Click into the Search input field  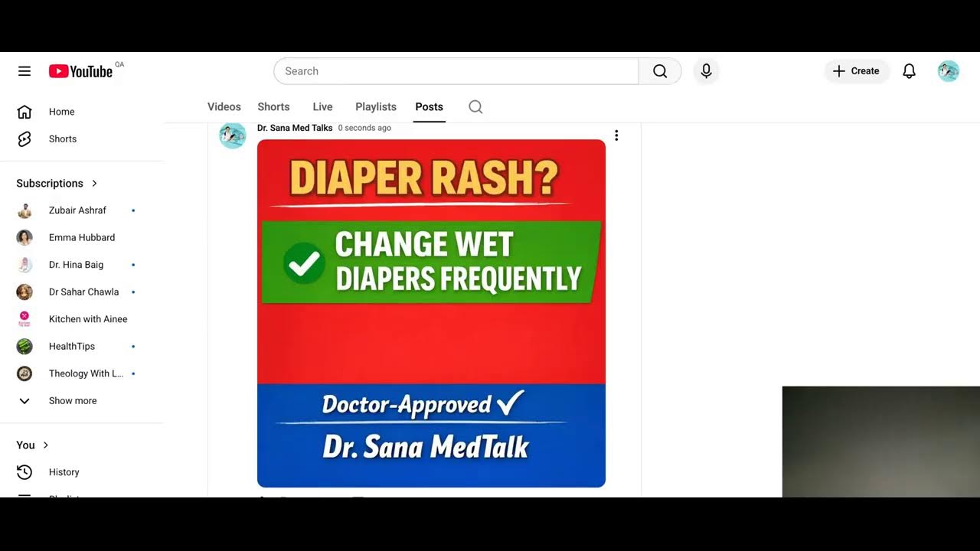click(456, 71)
